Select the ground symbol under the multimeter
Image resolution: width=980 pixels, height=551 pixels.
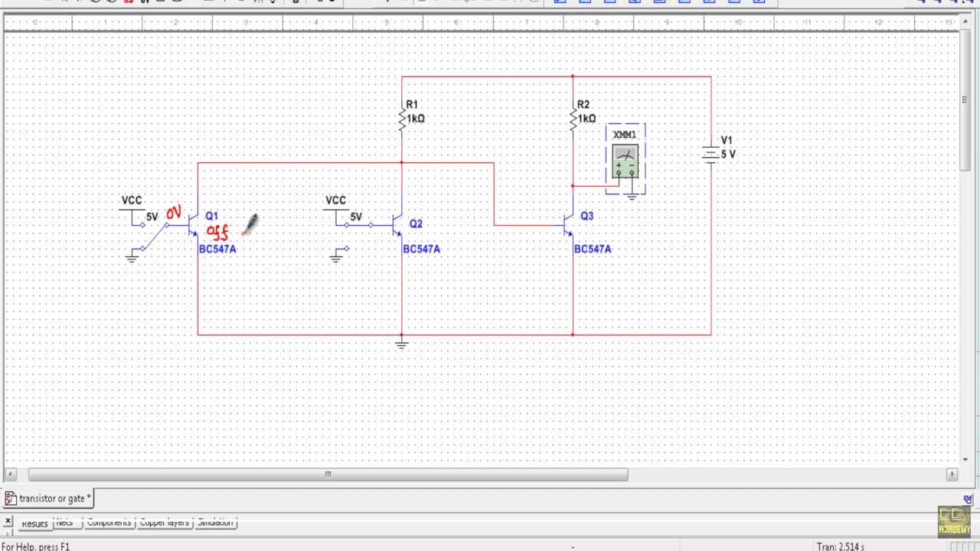632,197
